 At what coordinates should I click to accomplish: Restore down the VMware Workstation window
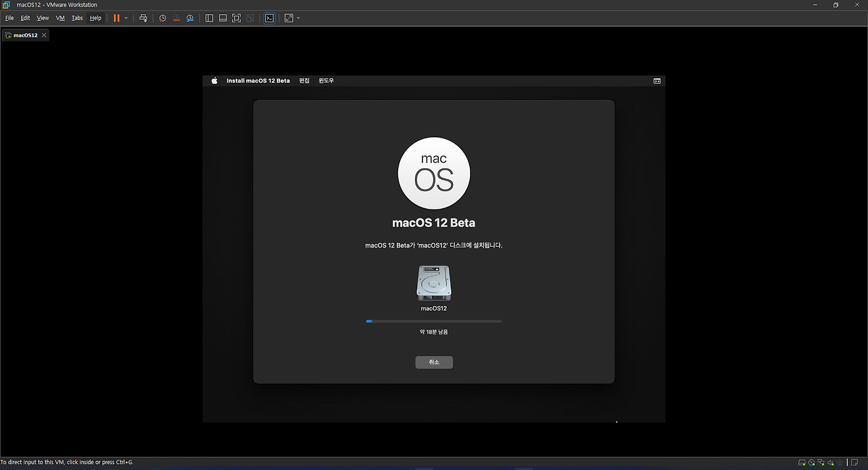pyautogui.click(x=835, y=5)
